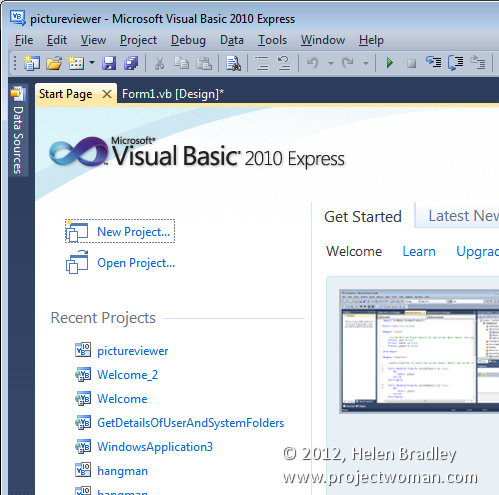The image size is (499, 495).
Task: Click the Comment out lines icon
Action: point(262,63)
